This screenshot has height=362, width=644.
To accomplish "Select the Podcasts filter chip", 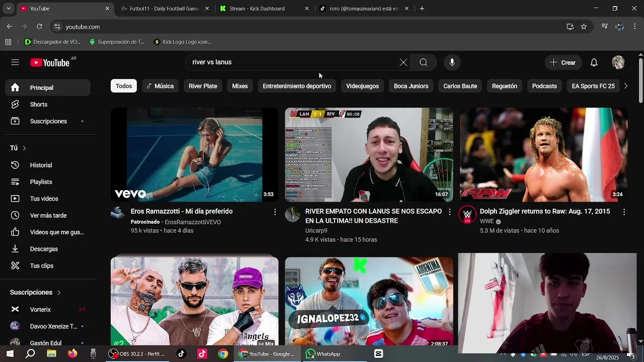I will point(544,86).
